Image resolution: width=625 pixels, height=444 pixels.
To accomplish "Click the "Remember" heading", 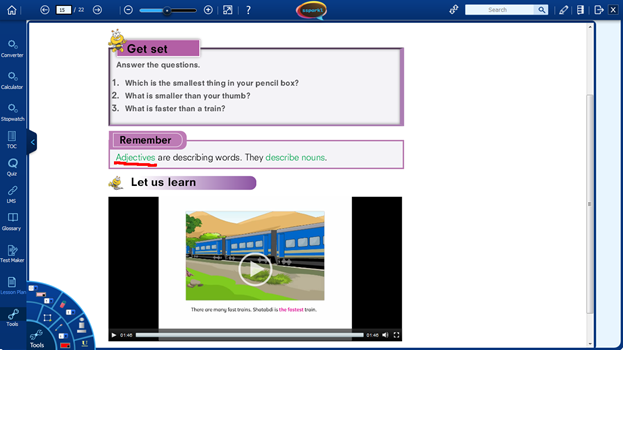I will coord(145,140).
